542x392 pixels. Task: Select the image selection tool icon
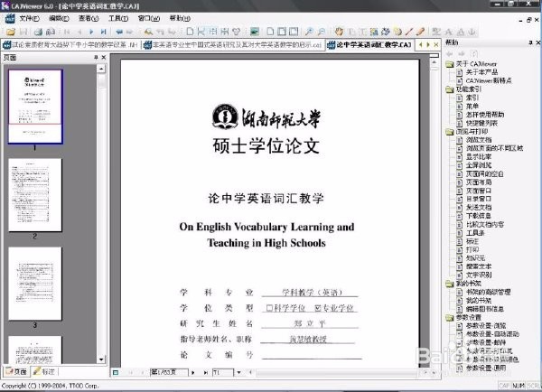[x=374, y=32]
